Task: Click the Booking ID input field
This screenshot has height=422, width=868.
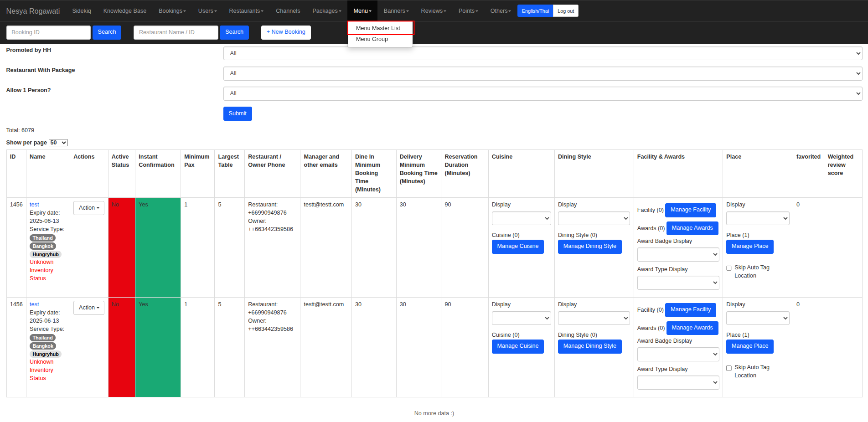Action: pyautogui.click(x=48, y=32)
